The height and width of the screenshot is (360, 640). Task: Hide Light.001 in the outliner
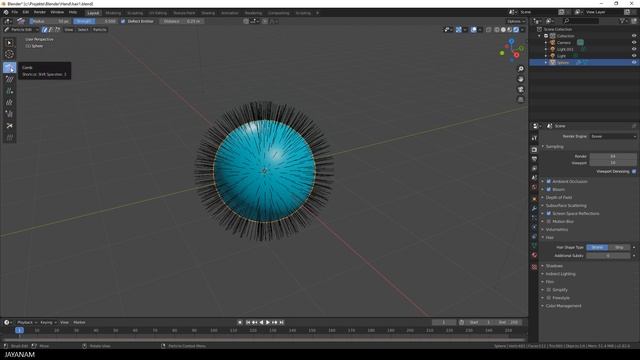(634, 49)
